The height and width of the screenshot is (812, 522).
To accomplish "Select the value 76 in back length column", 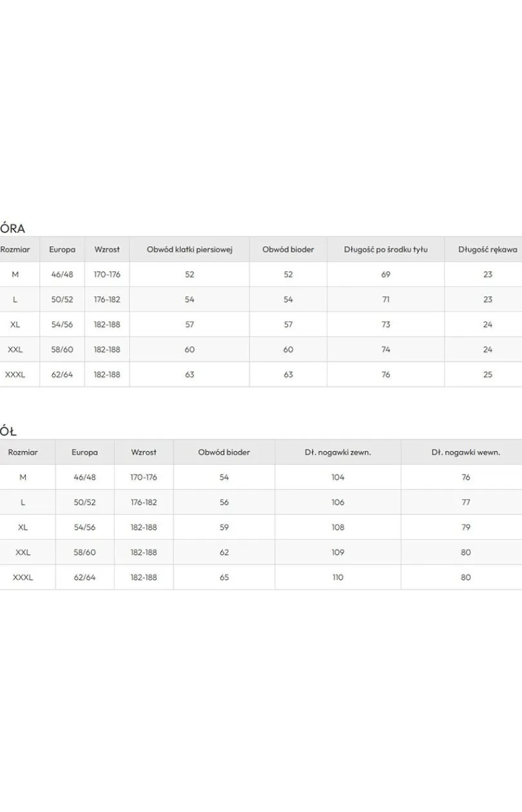I will 385,374.
